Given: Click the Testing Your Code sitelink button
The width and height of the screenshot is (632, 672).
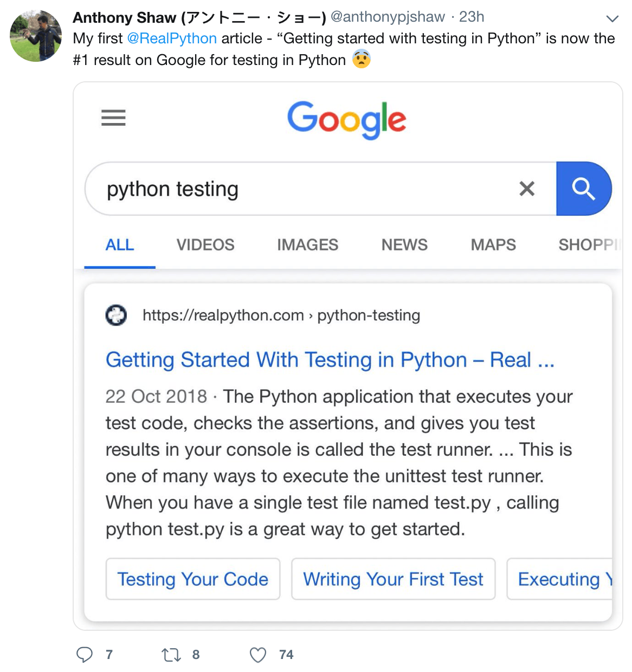Looking at the screenshot, I should pyautogui.click(x=192, y=579).
